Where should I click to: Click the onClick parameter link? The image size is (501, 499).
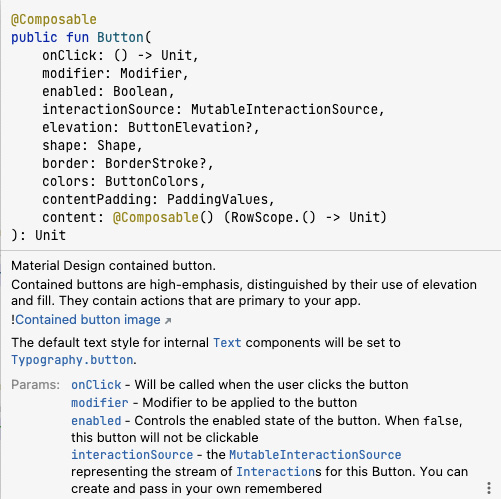coord(96,385)
